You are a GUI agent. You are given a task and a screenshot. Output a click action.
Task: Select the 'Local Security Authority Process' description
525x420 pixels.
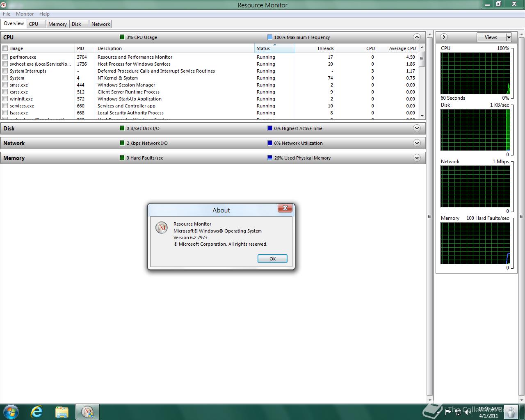pyautogui.click(x=130, y=113)
